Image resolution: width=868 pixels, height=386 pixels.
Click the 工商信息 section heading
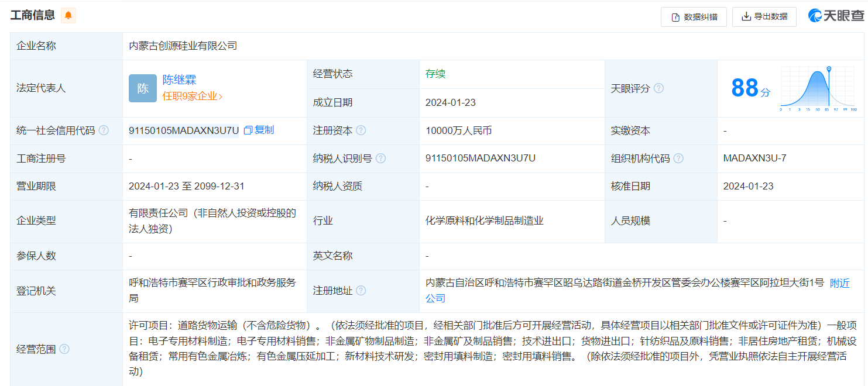coord(32,15)
